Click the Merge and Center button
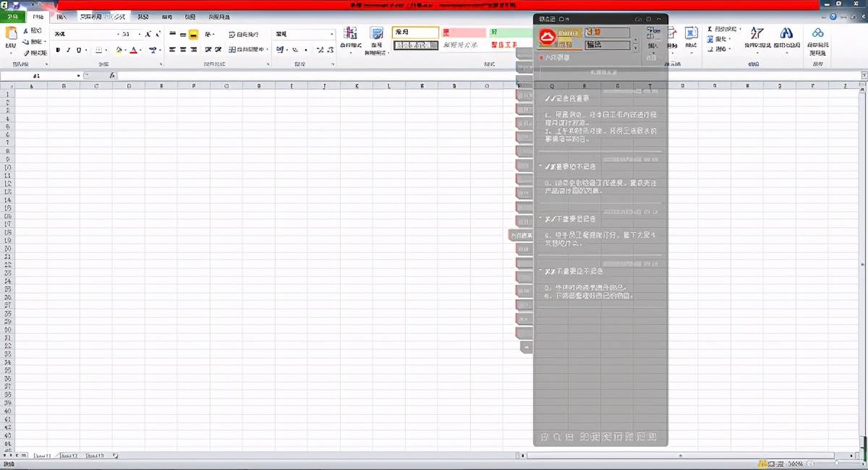The height and width of the screenshot is (470, 868). [x=247, y=50]
